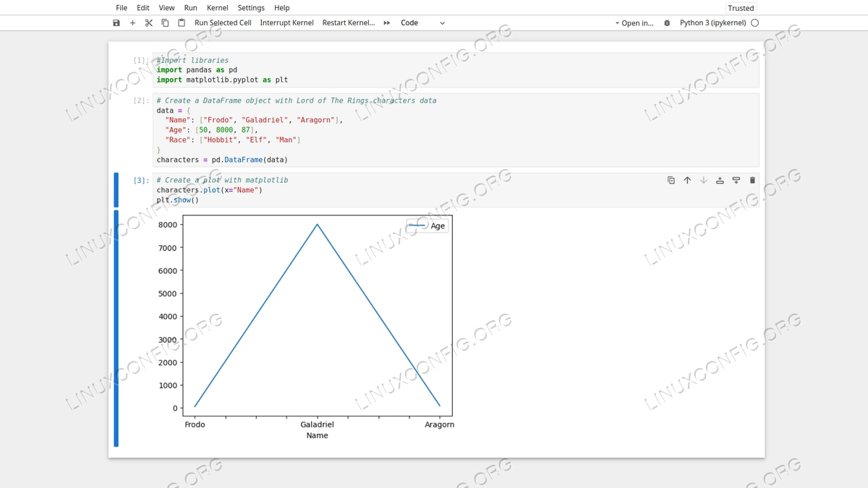Open the debugger bug icon
Image resolution: width=868 pixels, height=488 pixels.
click(x=667, y=23)
